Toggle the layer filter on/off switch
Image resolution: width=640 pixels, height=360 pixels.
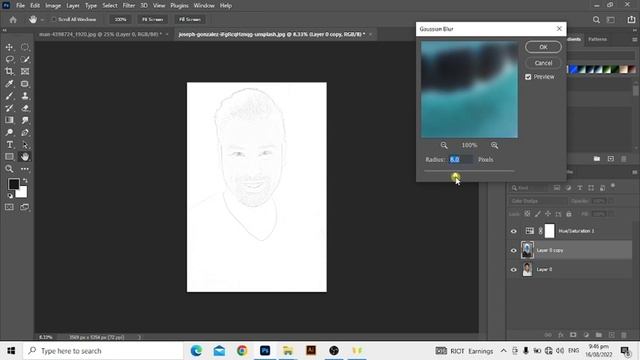(613, 186)
